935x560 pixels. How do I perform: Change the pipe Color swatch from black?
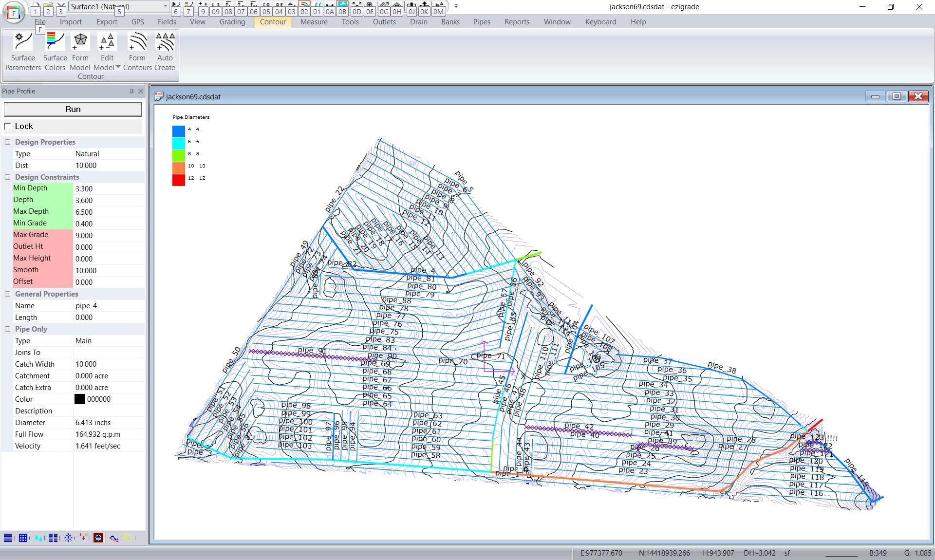79,399
